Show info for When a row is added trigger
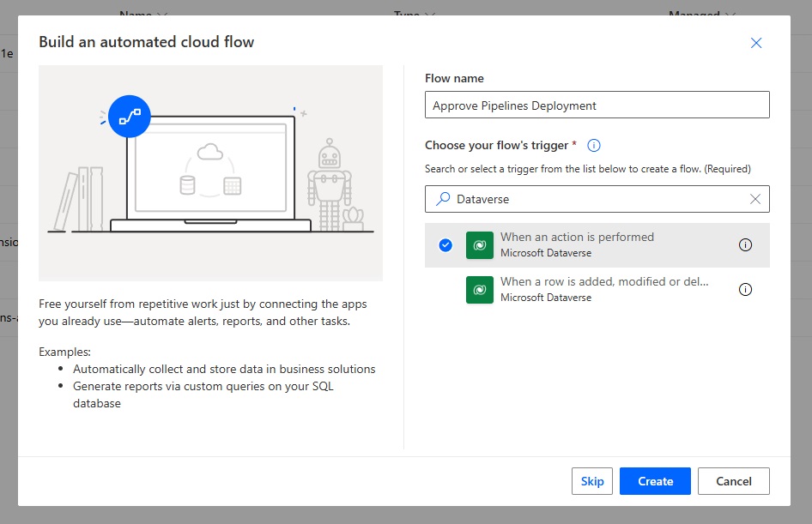Image resolution: width=812 pixels, height=524 pixels. (x=745, y=290)
